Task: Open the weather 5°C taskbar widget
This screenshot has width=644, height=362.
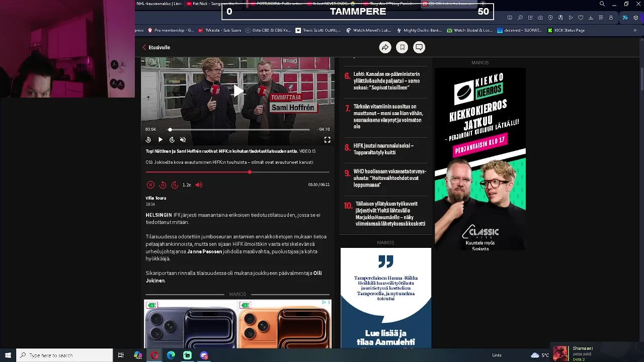Action: 540,355
